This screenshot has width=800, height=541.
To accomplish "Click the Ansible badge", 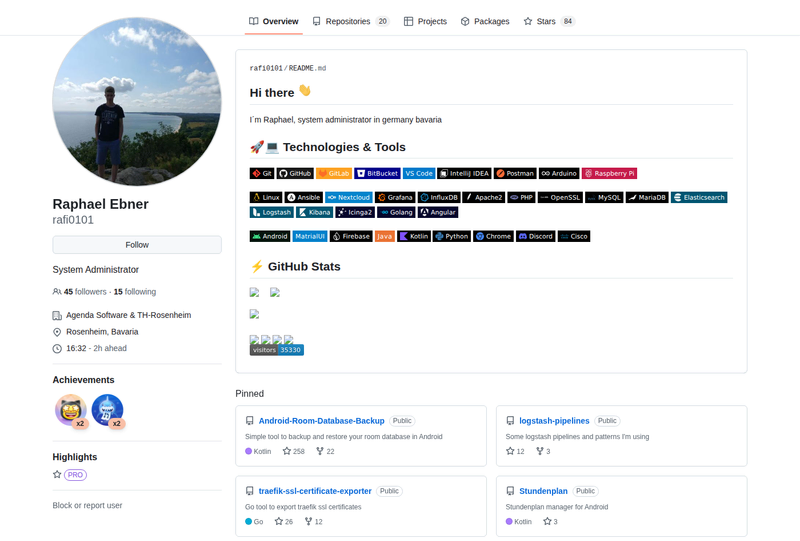I will click(x=304, y=198).
